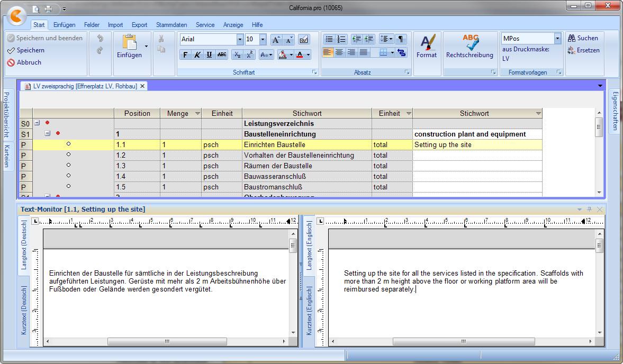623x364 pixels.
Task: Center align the paragraph text
Action: 339,52
